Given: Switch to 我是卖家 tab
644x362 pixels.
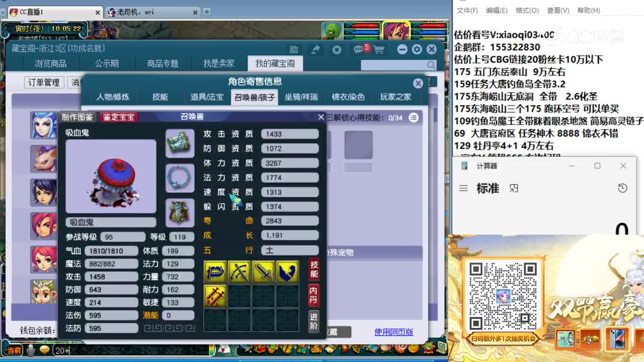Looking at the screenshot, I should [219, 63].
